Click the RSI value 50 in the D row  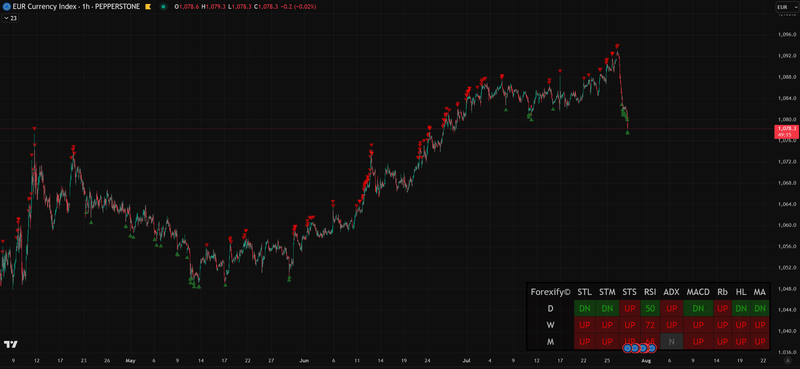click(650, 308)
